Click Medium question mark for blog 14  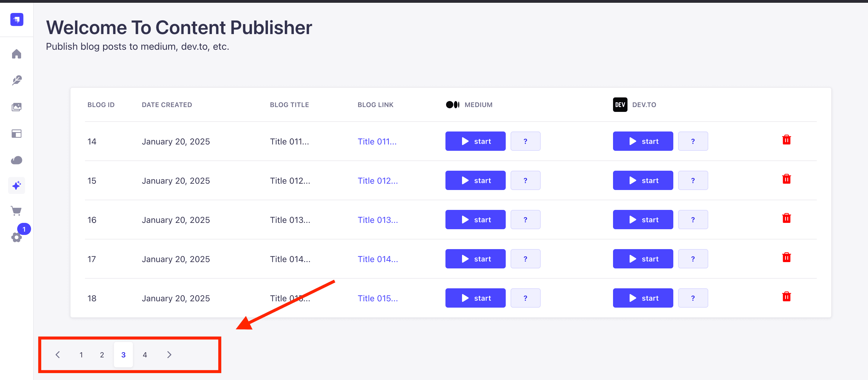tap(525, 141)
